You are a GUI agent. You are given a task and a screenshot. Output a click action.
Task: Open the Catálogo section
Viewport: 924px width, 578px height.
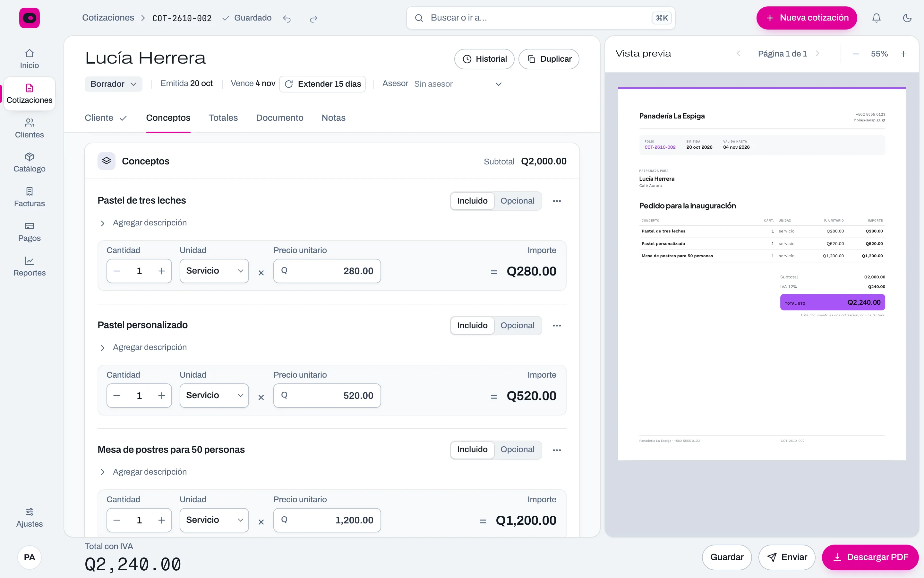tap(30, 162)
